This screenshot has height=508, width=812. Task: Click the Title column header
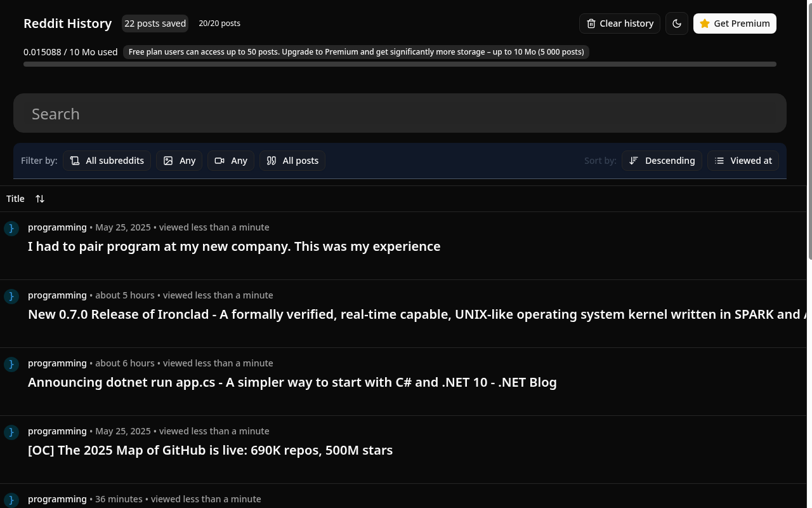coord(15,199)
